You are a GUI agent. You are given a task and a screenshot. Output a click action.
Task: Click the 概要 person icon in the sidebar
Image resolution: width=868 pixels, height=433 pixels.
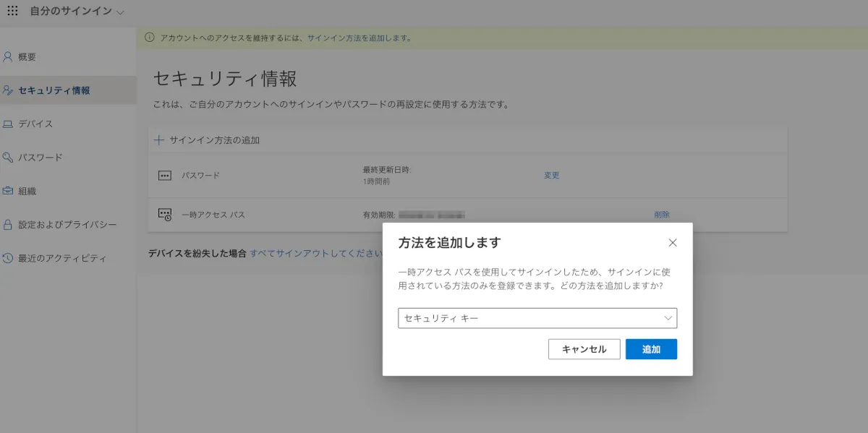pyautogui.click(x=8, y=56)
